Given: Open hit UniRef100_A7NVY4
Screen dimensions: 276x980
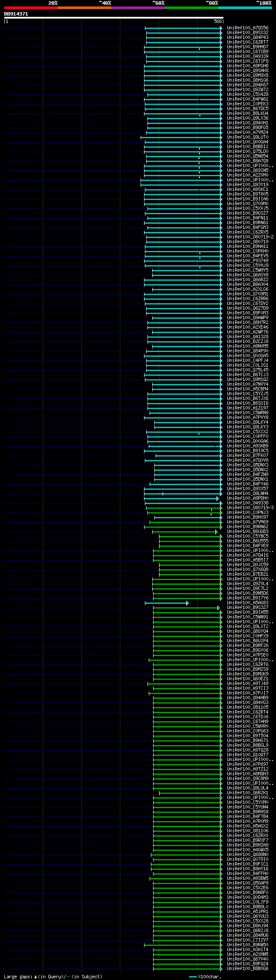Looking at the screenshot, I should (x=248, y=384).
